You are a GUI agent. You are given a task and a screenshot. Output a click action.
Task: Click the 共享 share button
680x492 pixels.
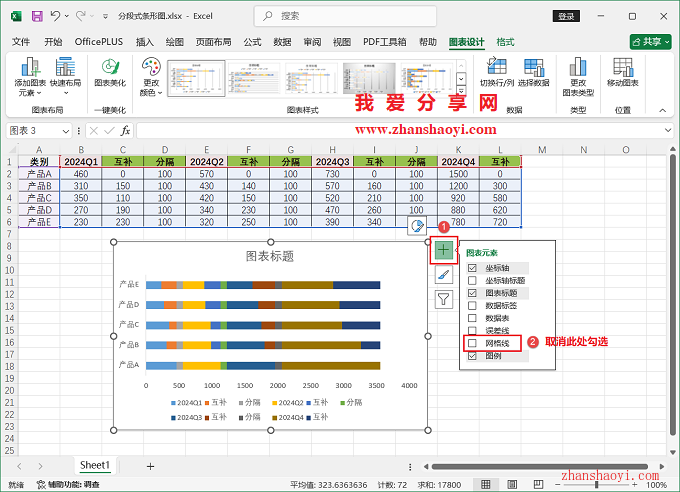click(650, 42)
